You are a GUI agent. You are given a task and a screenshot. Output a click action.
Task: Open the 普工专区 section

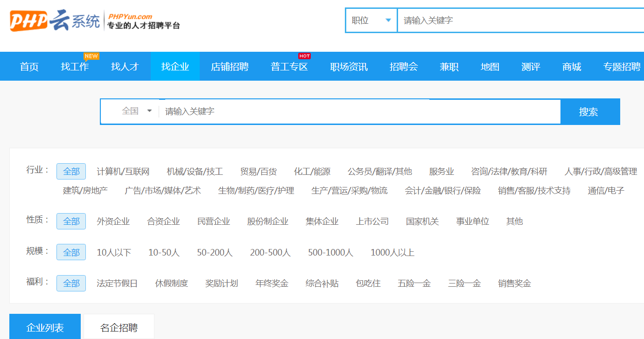click(288, 66)
